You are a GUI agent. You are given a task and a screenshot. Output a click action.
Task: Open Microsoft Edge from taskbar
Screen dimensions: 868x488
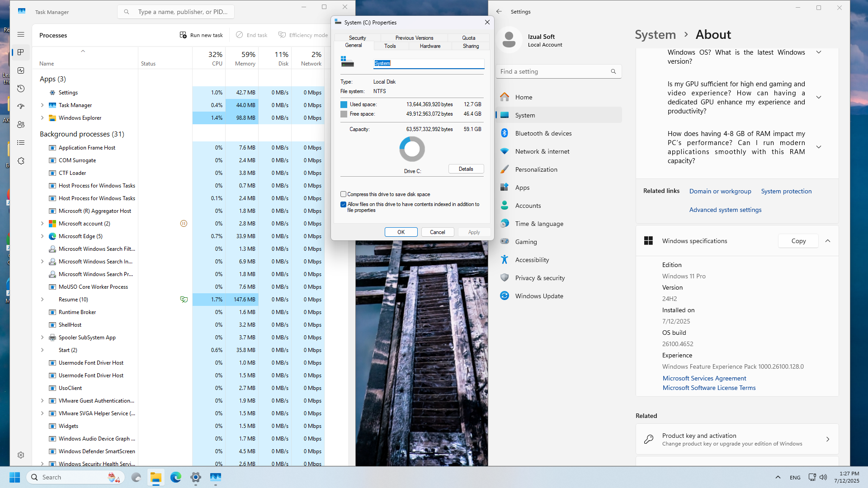(x=176, y=477)
